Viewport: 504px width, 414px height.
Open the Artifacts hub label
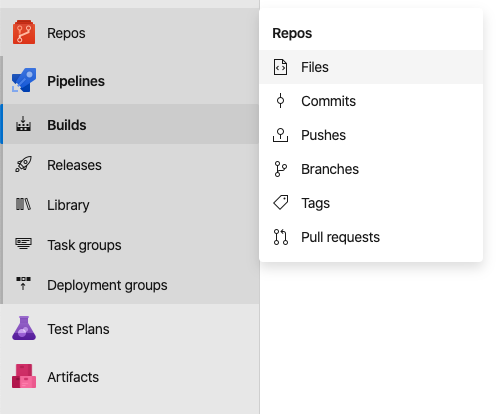(73, 377)
